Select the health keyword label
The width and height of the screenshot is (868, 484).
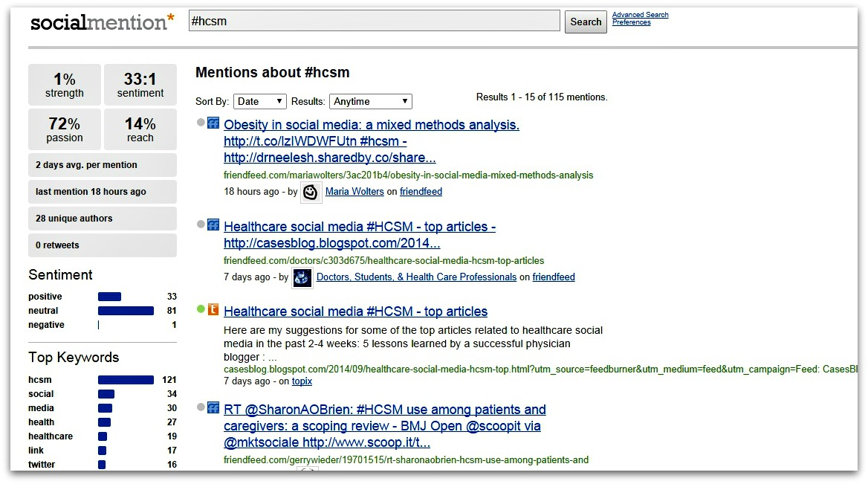[x=42, y=422]
